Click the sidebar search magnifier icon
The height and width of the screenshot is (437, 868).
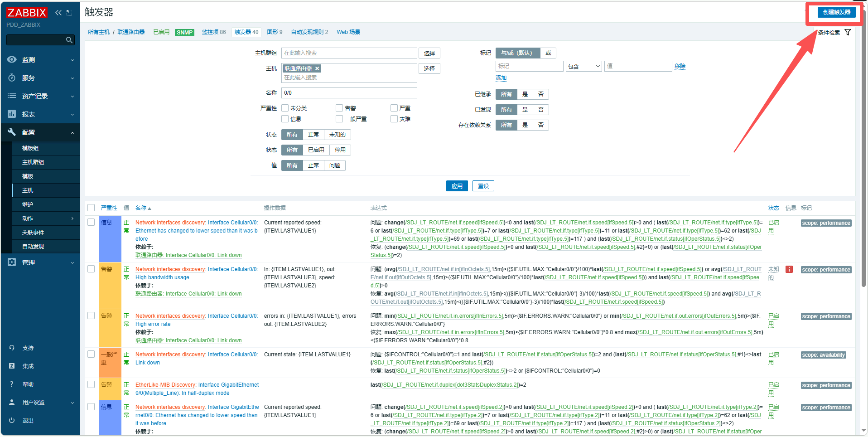point(69,40)
